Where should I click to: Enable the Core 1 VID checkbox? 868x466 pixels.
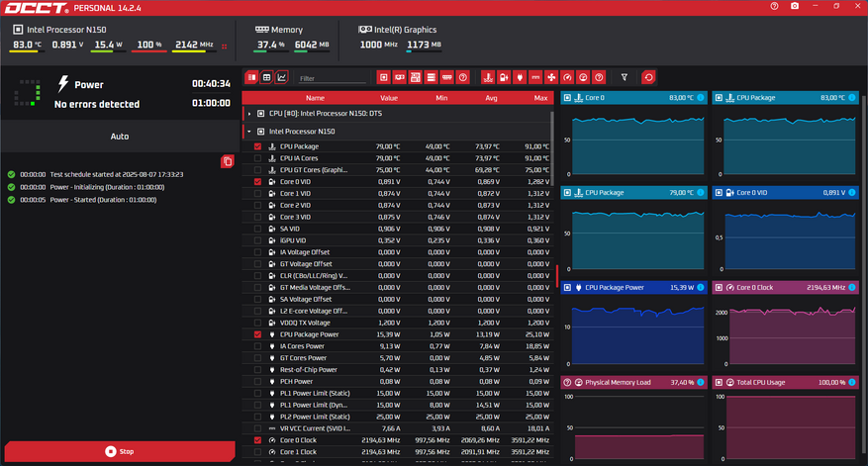[x=257, y=193]
